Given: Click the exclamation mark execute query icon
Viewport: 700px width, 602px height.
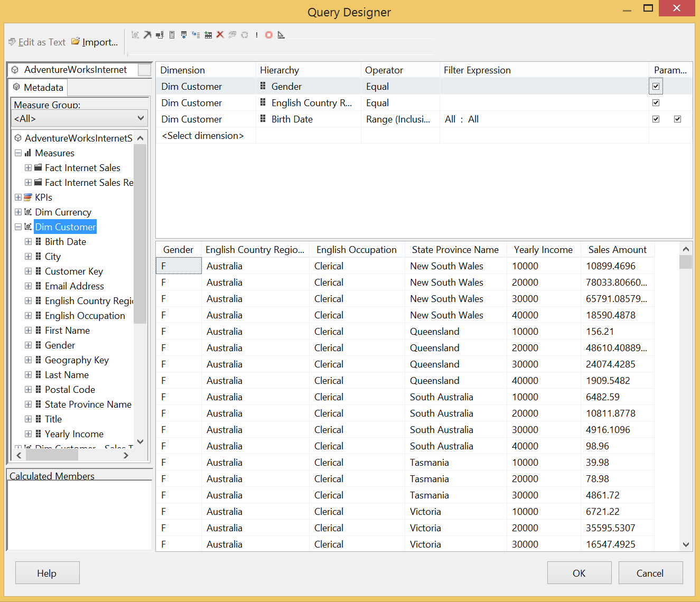Looking at the screenshot, I should [x=257, y=35].
